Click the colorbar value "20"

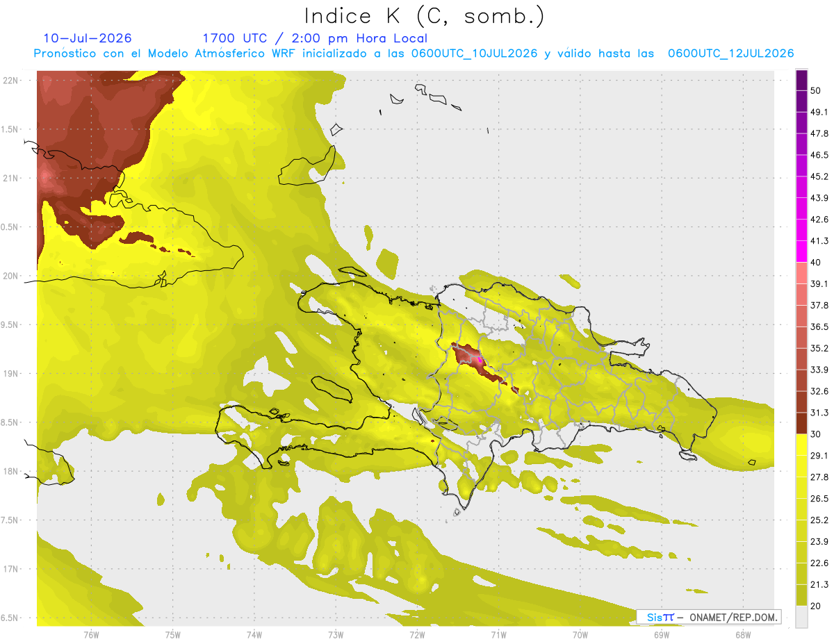pyautogui.click(x=816, y=606)
